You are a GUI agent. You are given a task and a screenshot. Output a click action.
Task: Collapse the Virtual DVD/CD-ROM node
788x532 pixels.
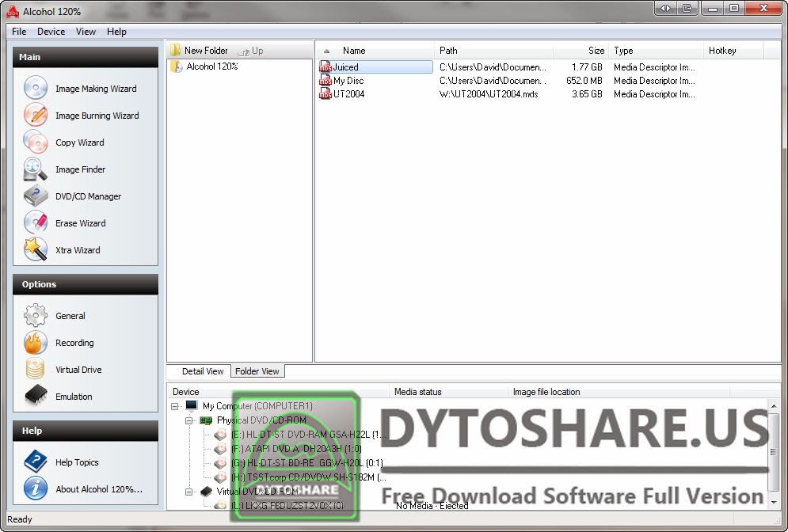[x=188, y=492]
